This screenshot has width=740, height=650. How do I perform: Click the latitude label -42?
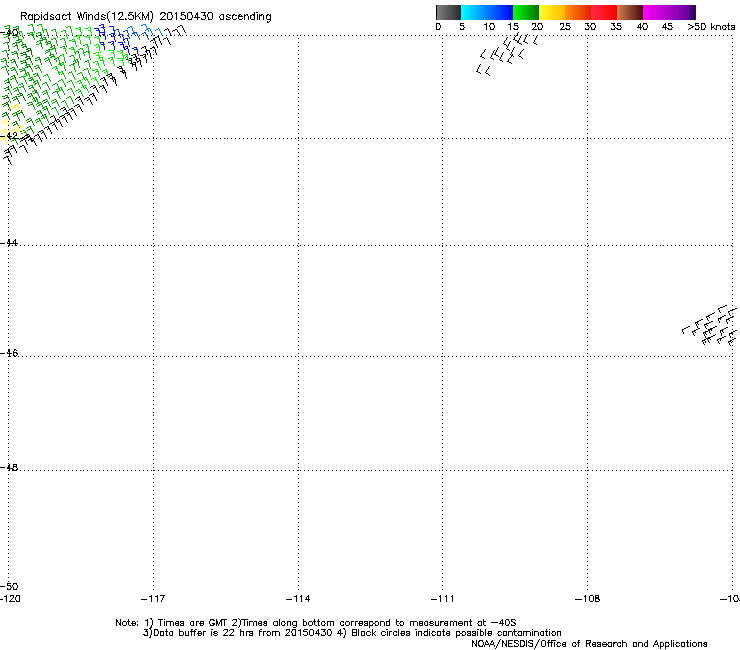9,135
